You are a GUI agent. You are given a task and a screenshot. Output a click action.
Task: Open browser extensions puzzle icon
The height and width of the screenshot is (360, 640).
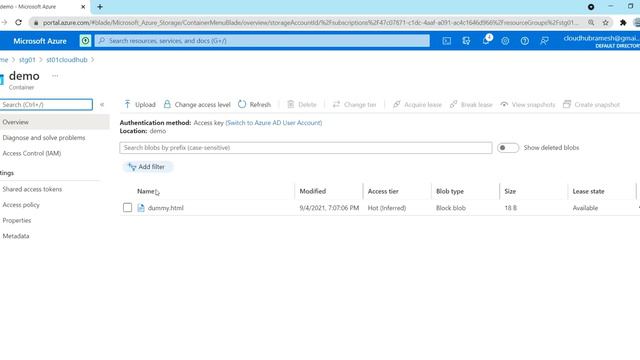point(623,23)
